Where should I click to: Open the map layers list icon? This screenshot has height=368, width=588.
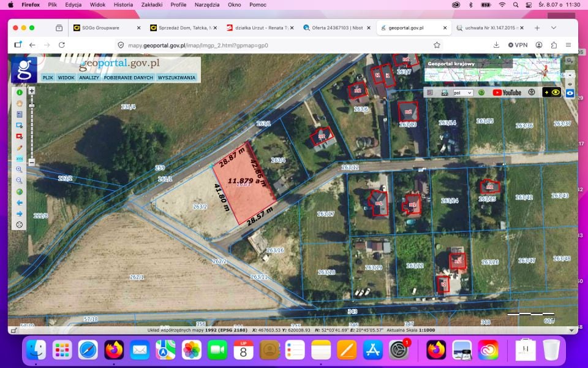click(430, 93)
